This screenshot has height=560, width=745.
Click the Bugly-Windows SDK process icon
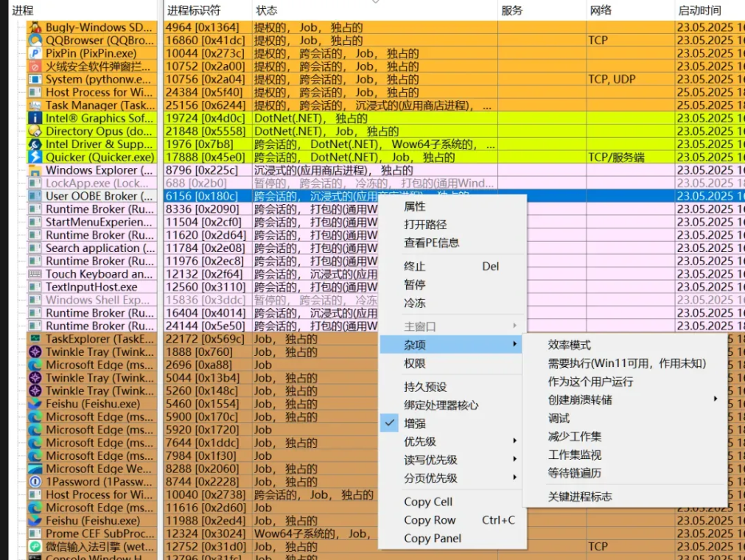tap(35, 27)
